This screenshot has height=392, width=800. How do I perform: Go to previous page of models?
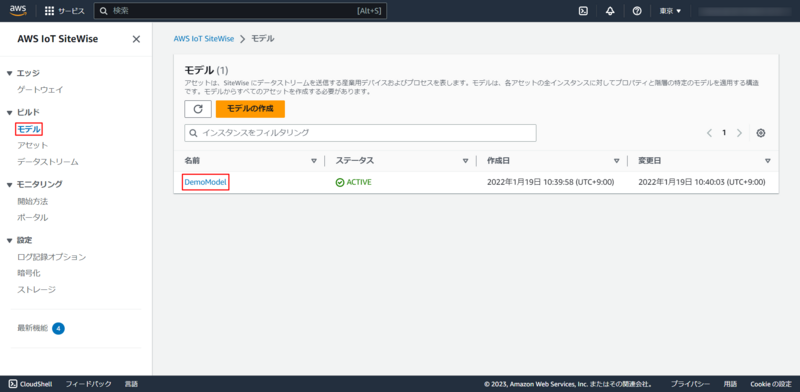709,133
